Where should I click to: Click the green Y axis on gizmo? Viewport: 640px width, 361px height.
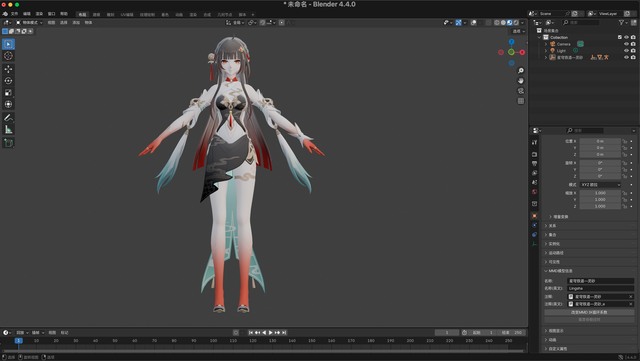point(511,52)
